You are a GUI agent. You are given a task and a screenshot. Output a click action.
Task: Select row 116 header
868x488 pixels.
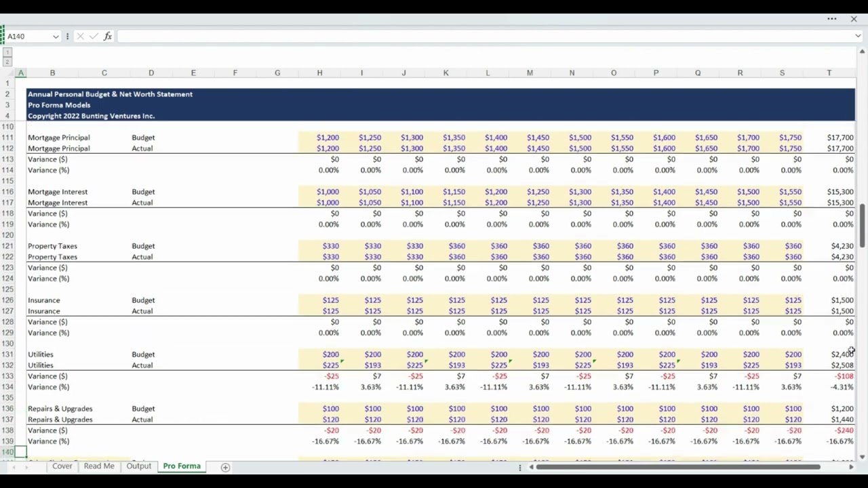(7, 192)
